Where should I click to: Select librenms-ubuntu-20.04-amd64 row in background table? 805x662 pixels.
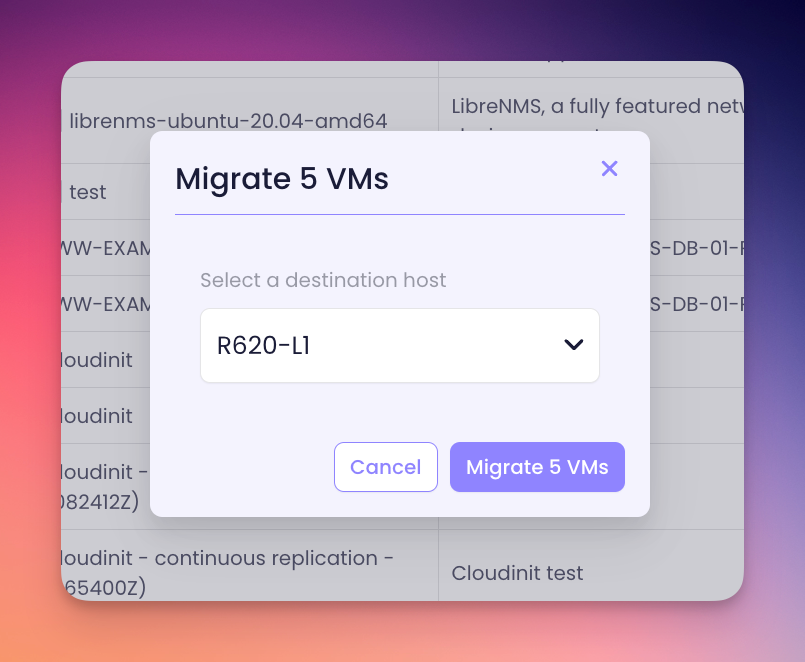[228, 121]
